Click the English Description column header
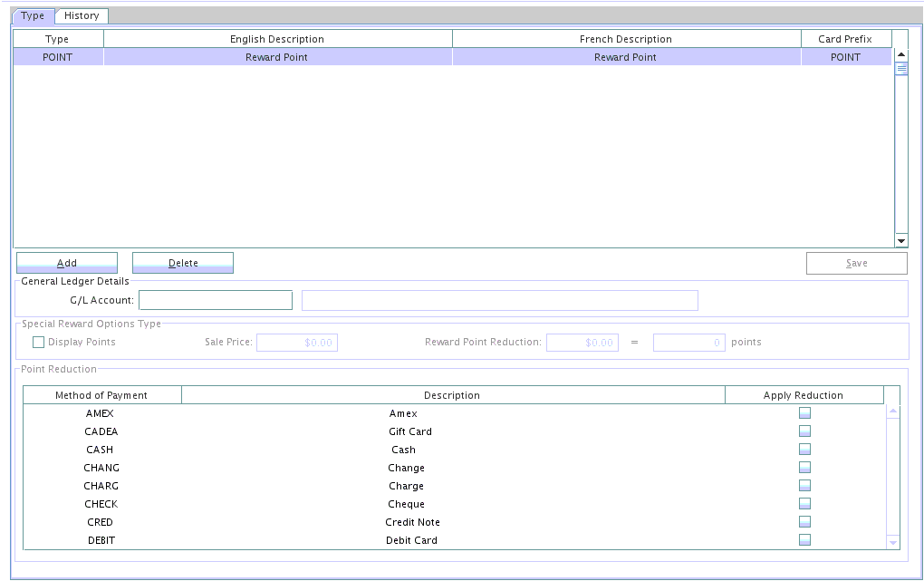The height and width of the screenshot is (581, 924). pos(277,39)
